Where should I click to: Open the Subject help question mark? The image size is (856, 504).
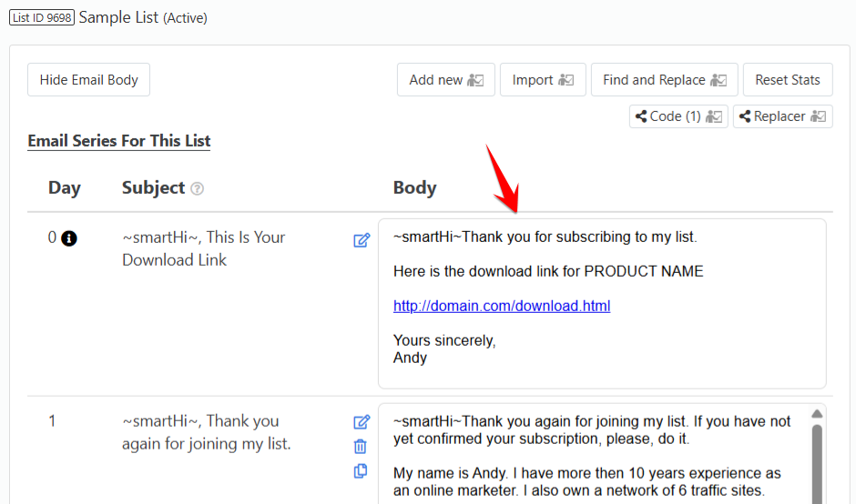pyautogui.click(x=197, y=188)
